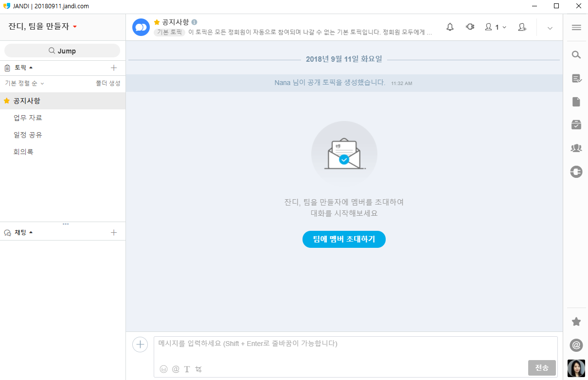
Task: Select the 회의록 topic
Action: click(x=23, y=152)
